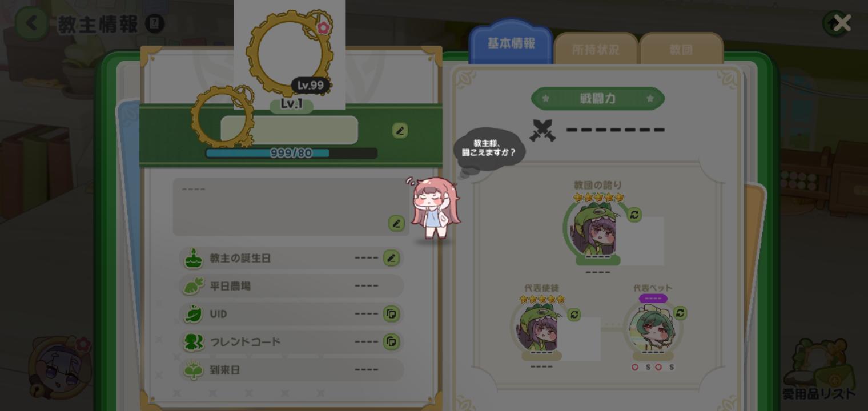The image size is (868, 411).
Task: Open the 教団 tab
Action: coord(681,49)
